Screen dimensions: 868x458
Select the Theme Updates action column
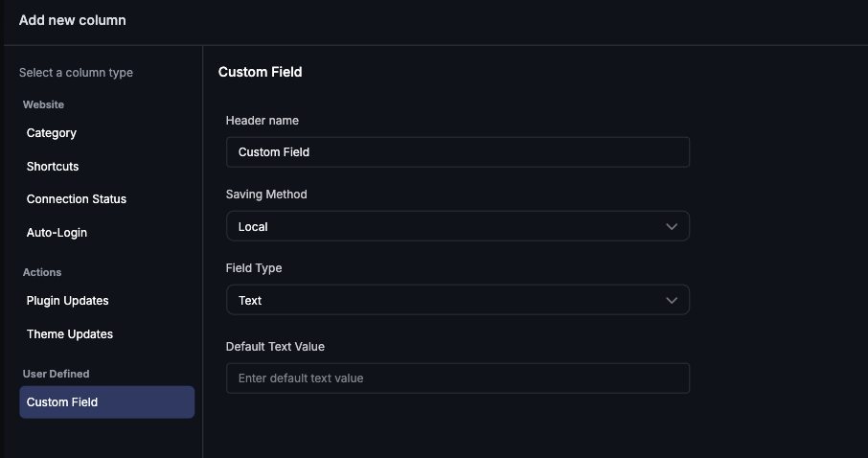point(70,334)
